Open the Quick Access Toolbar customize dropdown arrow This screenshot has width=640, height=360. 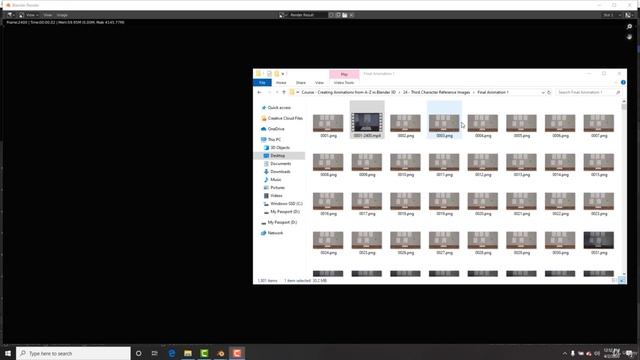pyautogui.click(x=283, y=74)
